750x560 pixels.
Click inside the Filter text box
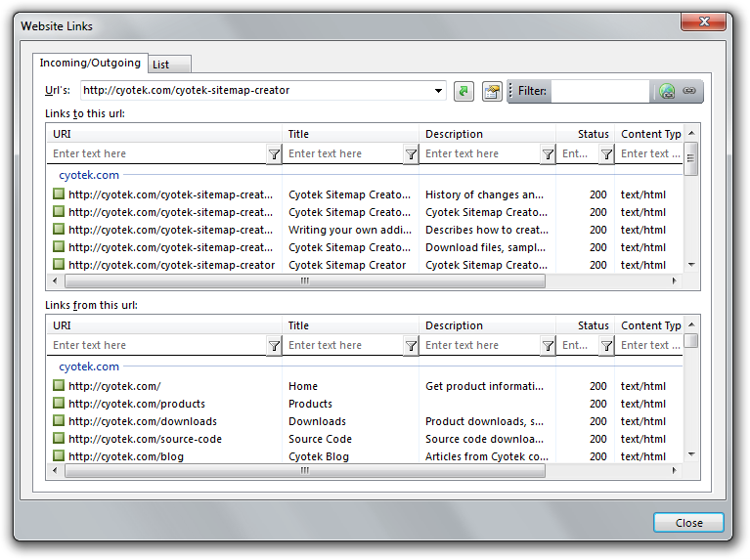pyautogui.click(x=600, y=91)
